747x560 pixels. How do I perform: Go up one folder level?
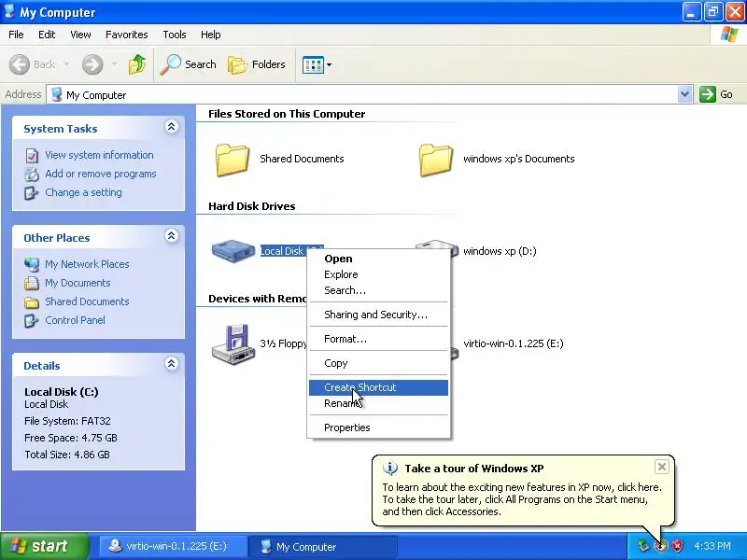(137, 64)
